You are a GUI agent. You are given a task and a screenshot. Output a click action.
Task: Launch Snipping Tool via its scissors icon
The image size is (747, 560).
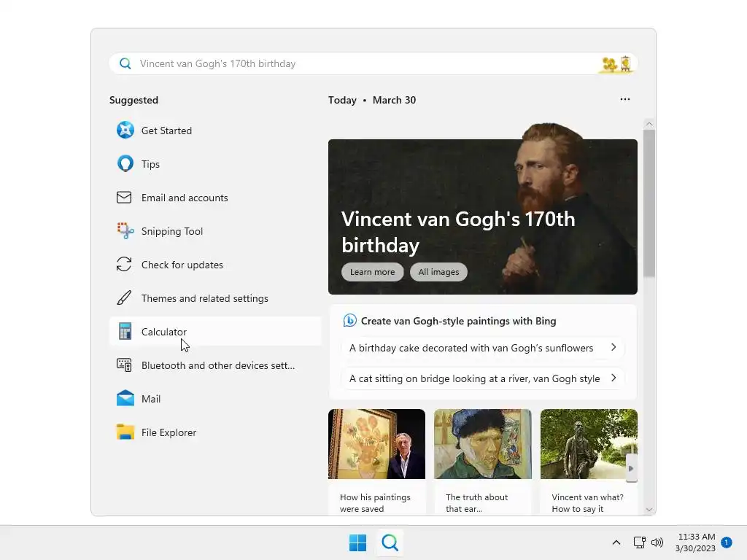coord(125,231)
